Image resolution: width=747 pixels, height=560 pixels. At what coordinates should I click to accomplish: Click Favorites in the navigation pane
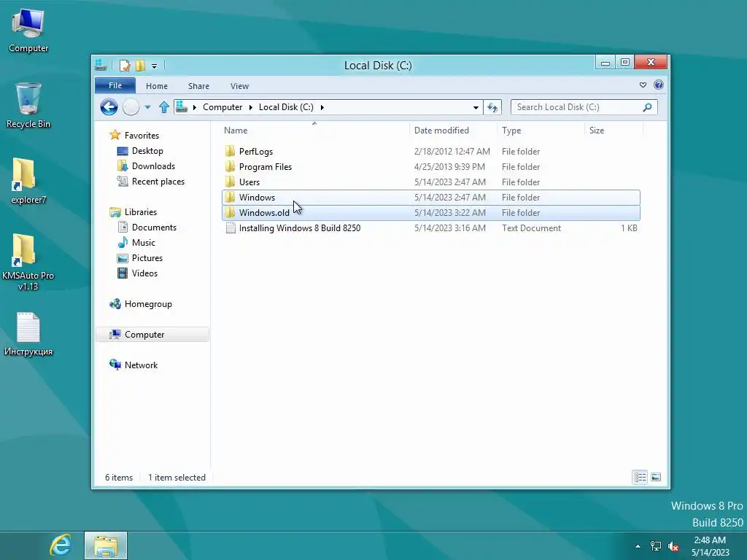point(142,135)
